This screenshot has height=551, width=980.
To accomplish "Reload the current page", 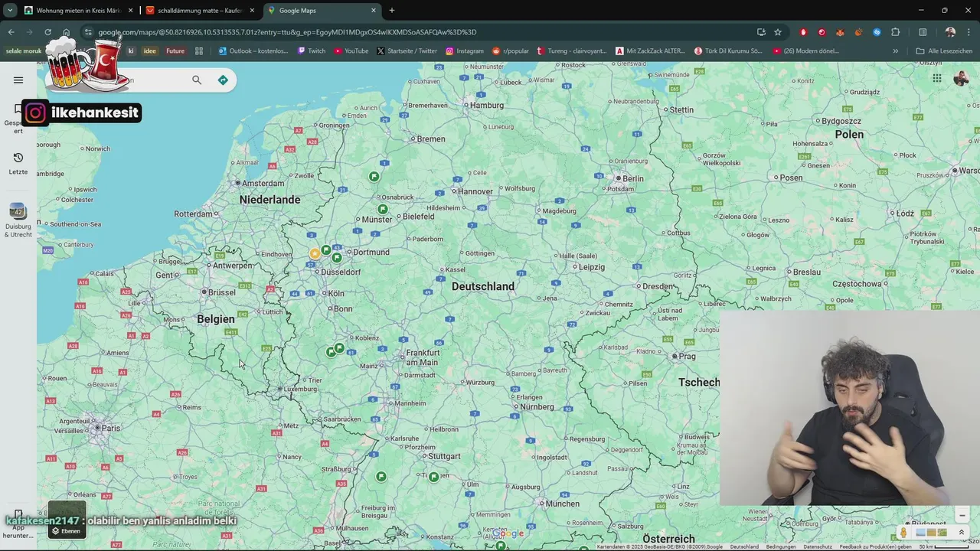I will (47, 32).
